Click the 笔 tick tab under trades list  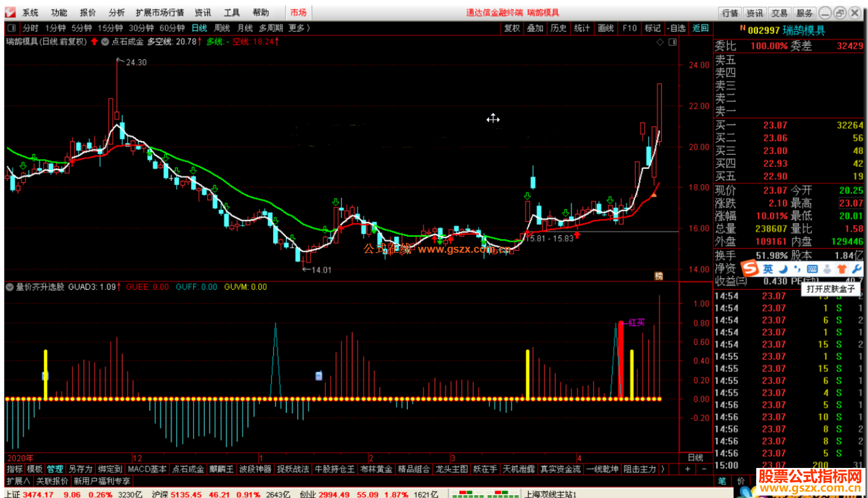click(x=722, y=481)
